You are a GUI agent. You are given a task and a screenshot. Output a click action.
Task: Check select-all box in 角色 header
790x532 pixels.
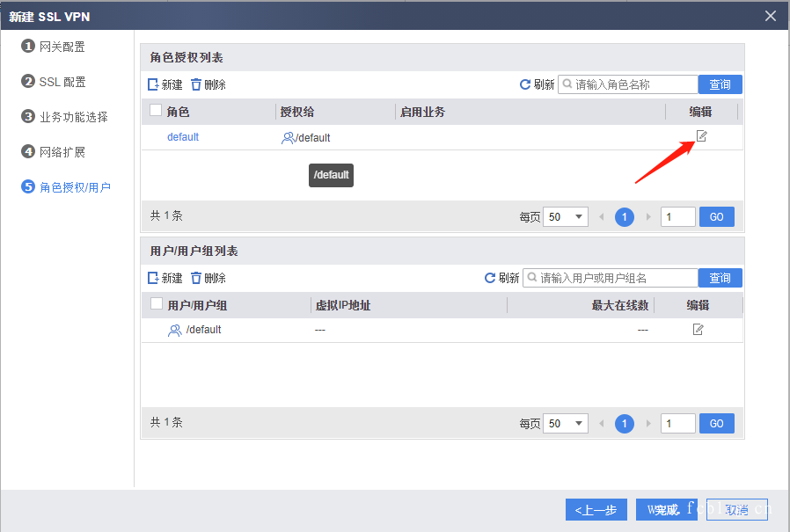click(x=156, y=111)
